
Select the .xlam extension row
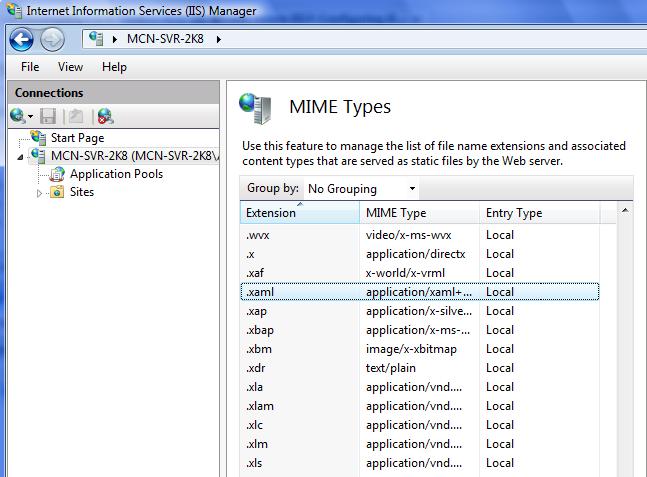(x=420, y=406)
